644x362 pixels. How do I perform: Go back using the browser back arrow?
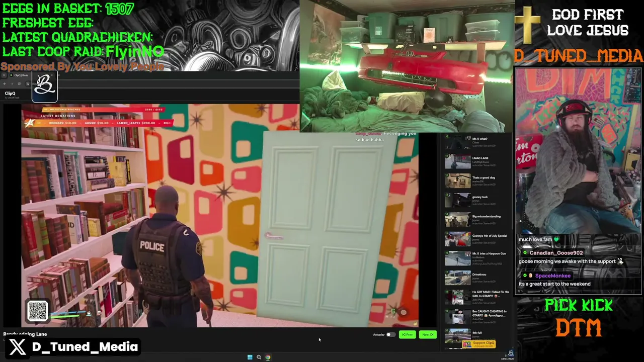[5, 83]
